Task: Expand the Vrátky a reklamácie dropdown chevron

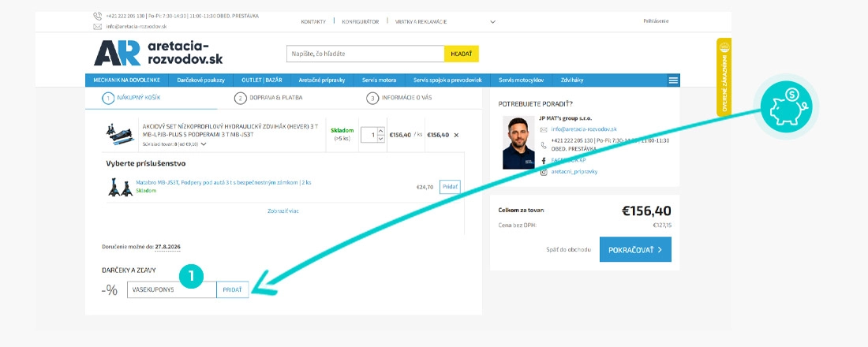Action: tap(492, 22)
